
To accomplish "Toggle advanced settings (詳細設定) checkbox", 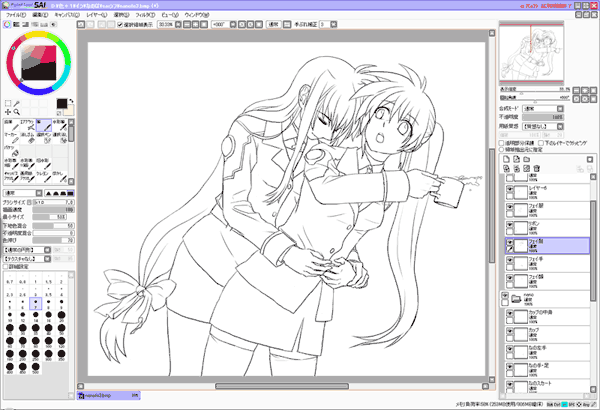I will (5, 266).
